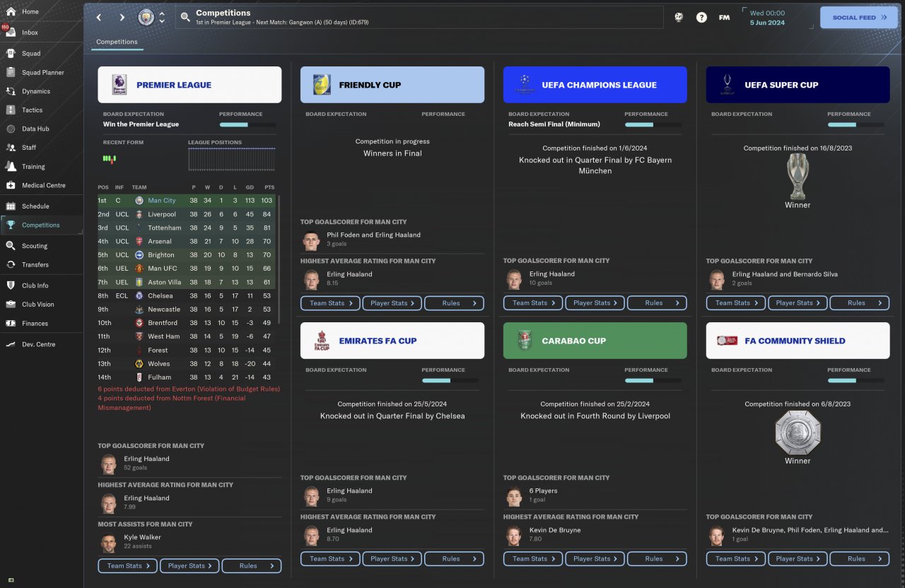
Task: Select the Competitions tab
Action: coord(117,42)
